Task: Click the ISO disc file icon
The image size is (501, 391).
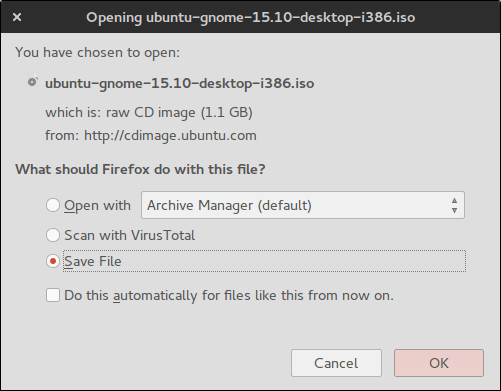Action: (32, 81)
